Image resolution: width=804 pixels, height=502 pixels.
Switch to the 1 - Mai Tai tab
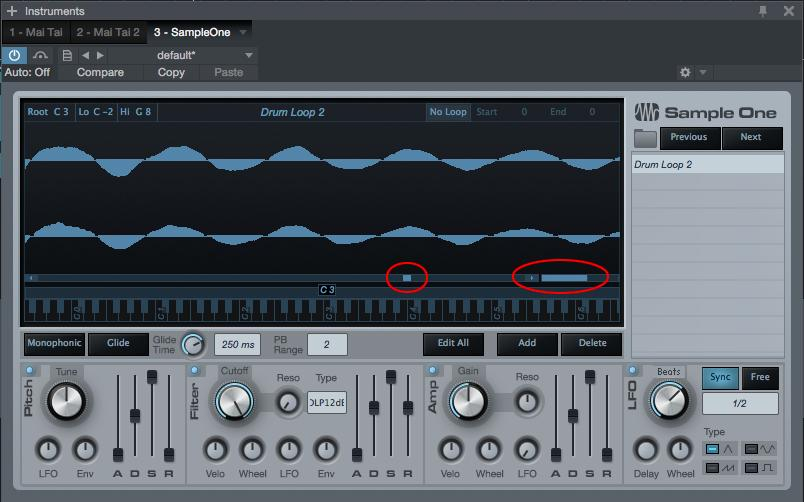tap(33, 33)
